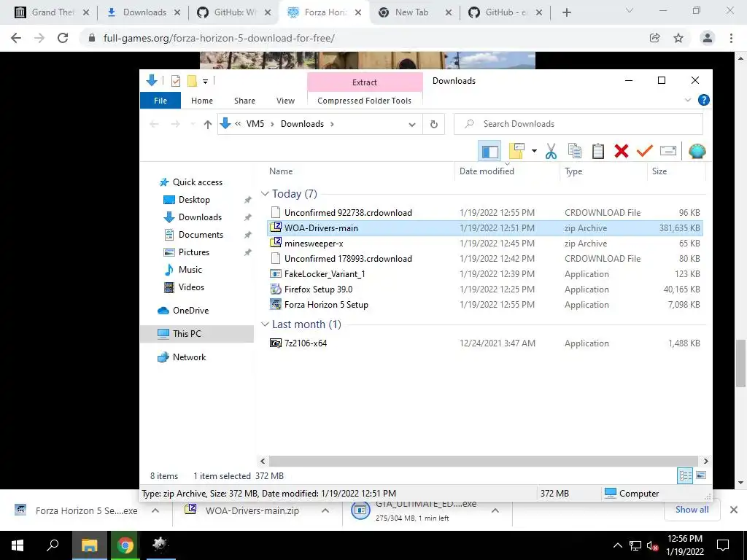This screenshot has height=560, width=747.
Task: Click the Properties icon in quick access toolbar
Action: point(175,81)
